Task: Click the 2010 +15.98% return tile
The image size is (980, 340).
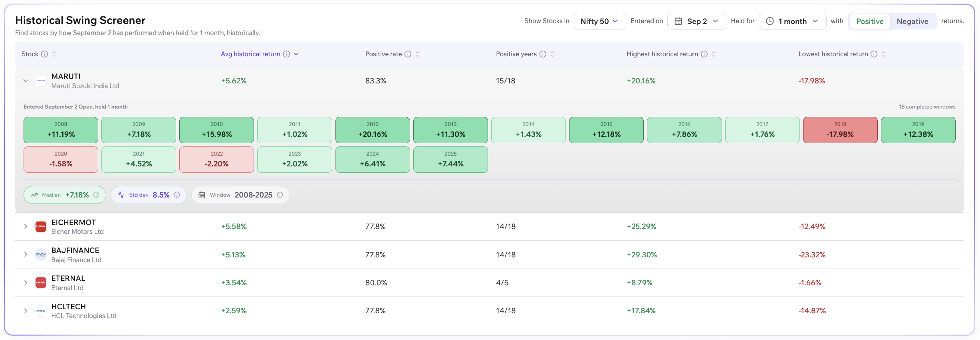Action: pyautogui.click(x=217, y=130)
